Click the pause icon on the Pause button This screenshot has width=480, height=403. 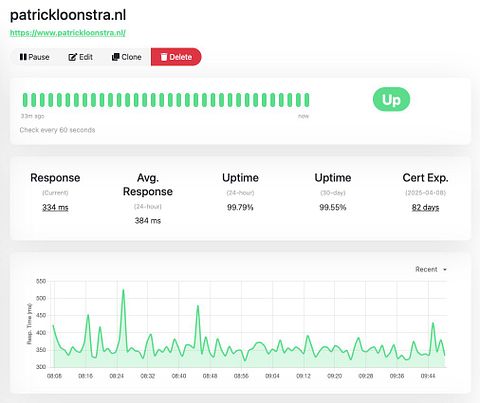(x=23, y=57)
